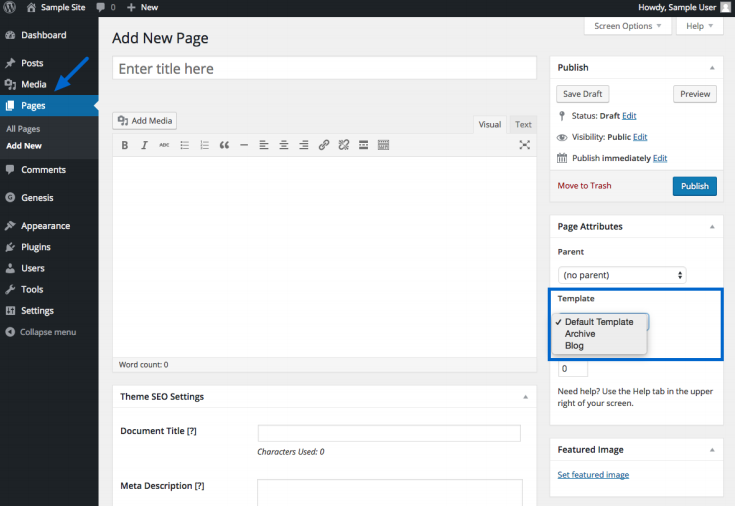Collapse the Publish box

click(x=712, y=68)
